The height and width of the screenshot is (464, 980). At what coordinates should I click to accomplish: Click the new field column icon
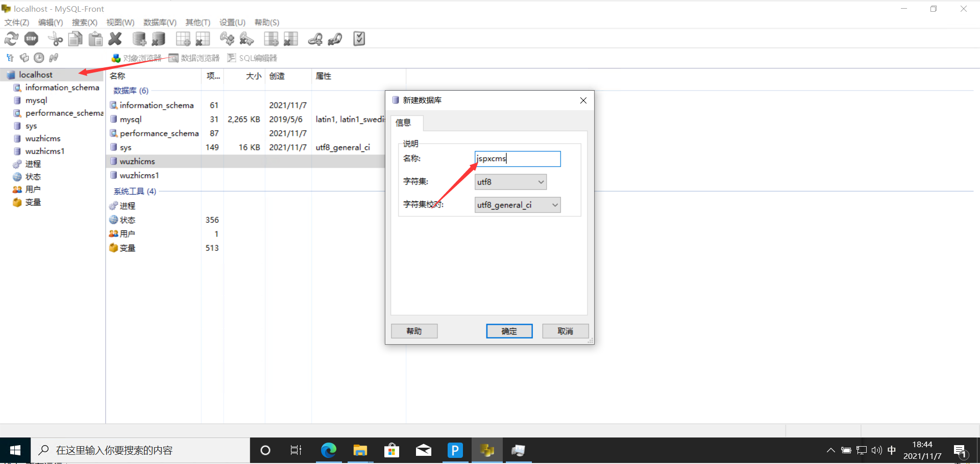[x=271, y=39]
